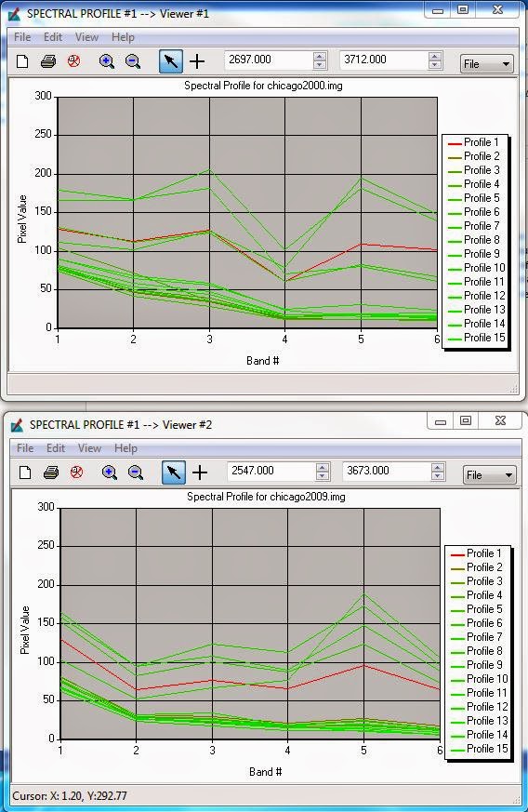
Task: Choose the crosshair plus tool in Viewer #2
Action: [x=200, y=473]
